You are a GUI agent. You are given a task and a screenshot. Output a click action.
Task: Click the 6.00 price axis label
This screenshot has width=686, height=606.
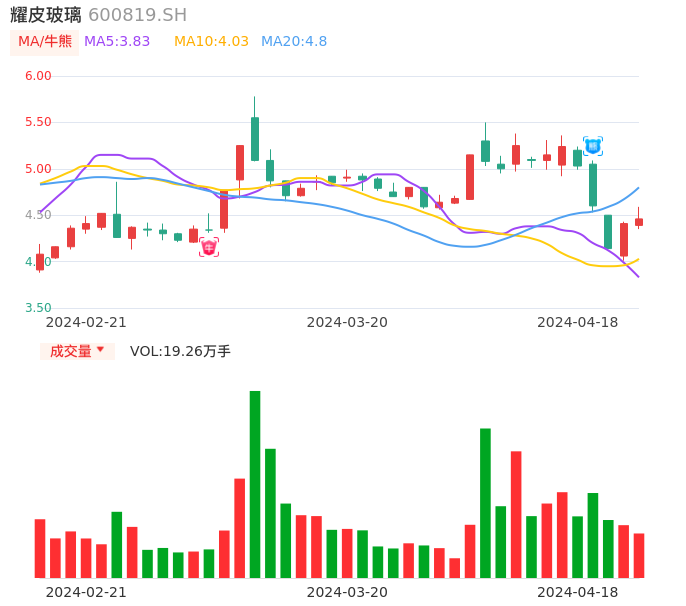click(x=38, y=76)
